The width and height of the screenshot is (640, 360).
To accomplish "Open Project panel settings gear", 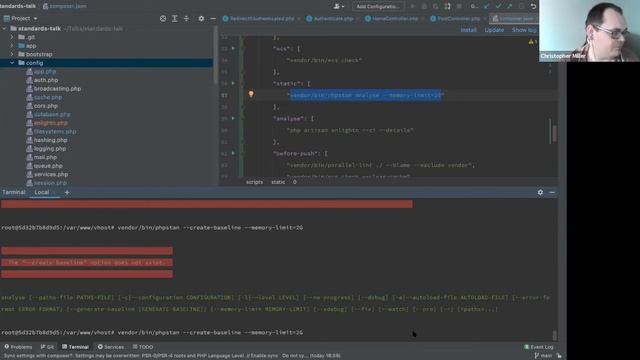I will [x=201, y=18].
